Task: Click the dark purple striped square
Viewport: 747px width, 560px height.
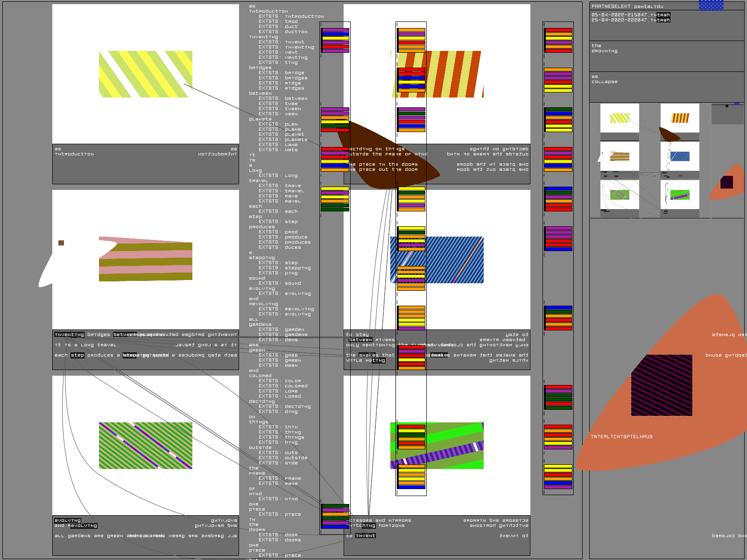Action: click(x=662, y=385)
